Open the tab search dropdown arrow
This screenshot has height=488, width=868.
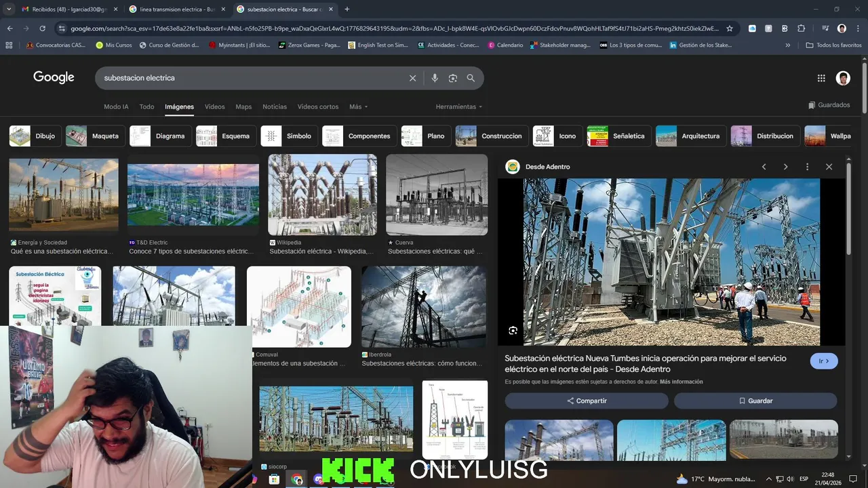coord(9,9)
